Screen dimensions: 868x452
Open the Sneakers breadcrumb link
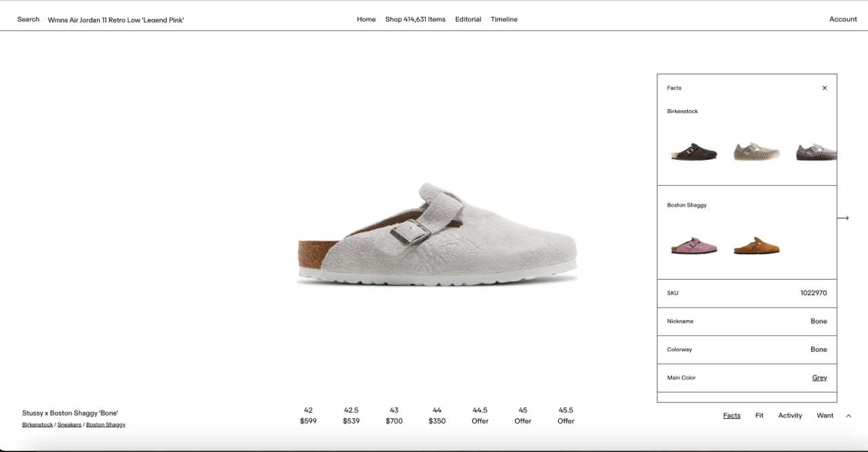coord(68,425)
